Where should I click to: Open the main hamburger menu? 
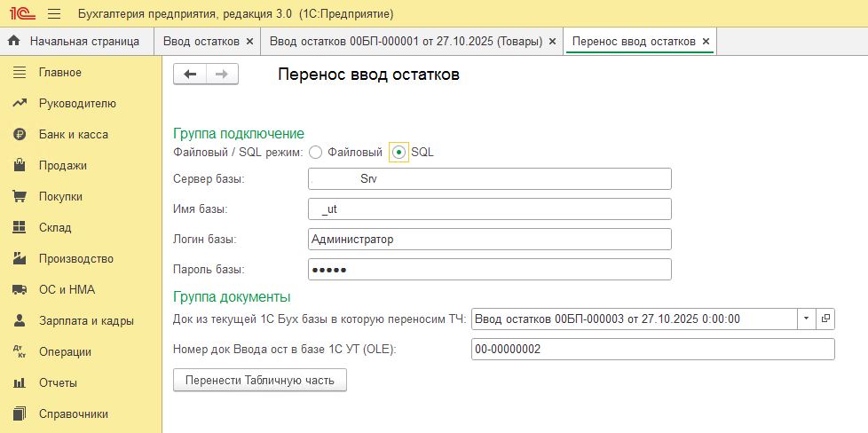click(53, 14)
